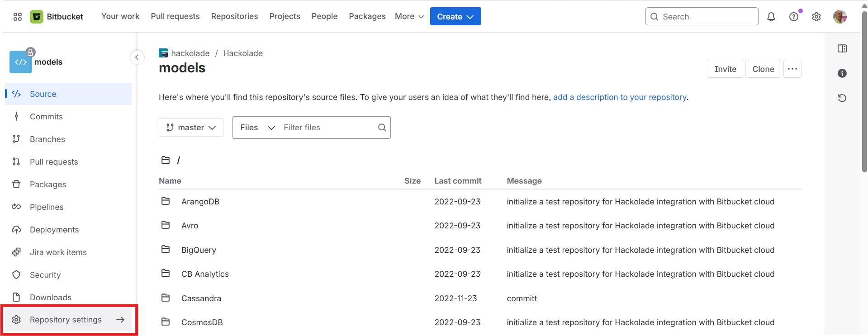Screen dimensions: 868x336
Task: Click the CosmosDB folder icon
Action: click(x=166, y=322)
